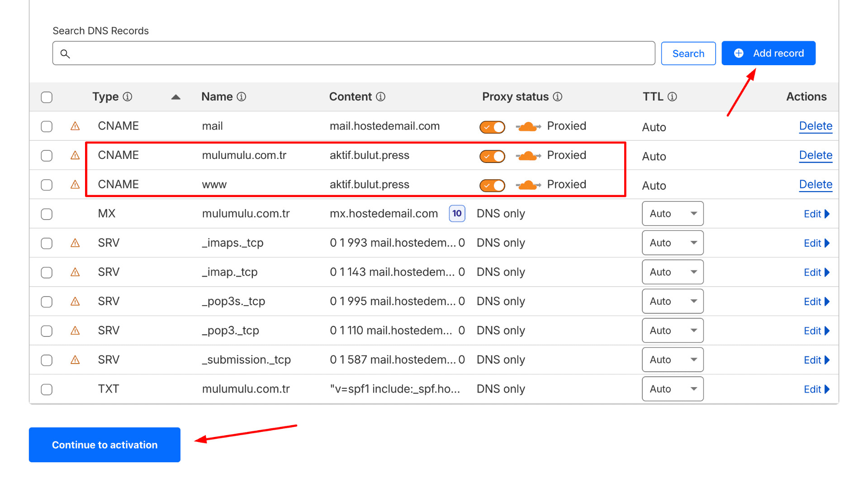The image size is (868, 489).
Task: Click the Proxy status info icon
Action: pyautogui.click(x=558, y=97)
